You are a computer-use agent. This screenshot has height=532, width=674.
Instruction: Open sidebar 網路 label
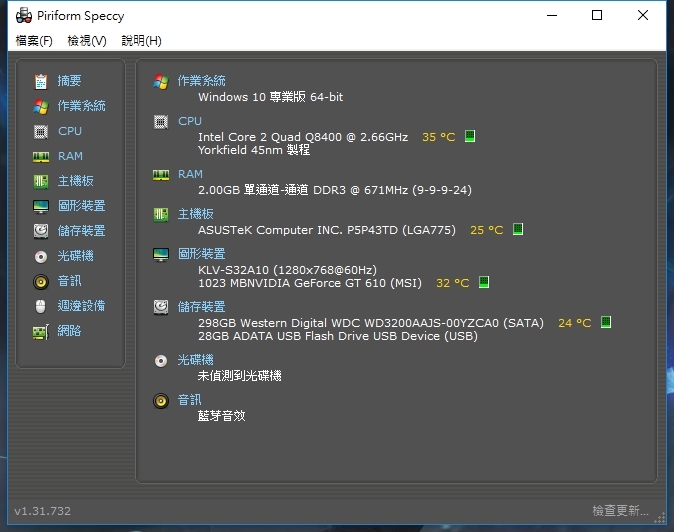tap(69, 331)
